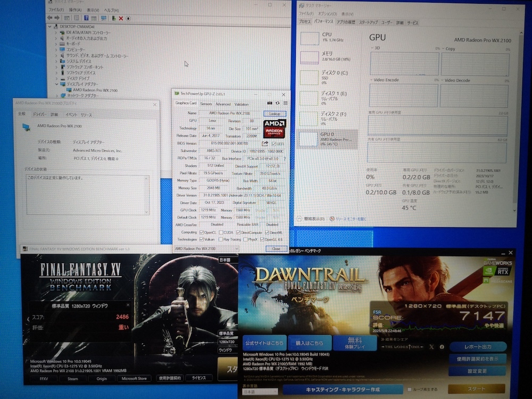The height and width of the screenshot is (399, 532).
Task: Open the ドライバー tab in the properties dialog
Action: coord(40,115)
